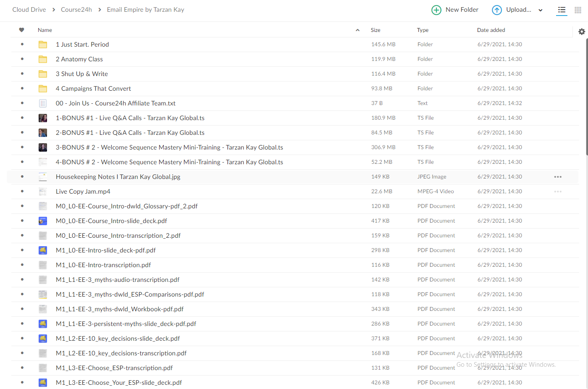588x389 pixels.
Task: Open more options for Live Copy Jam.mp4
Action: [x=558, y=192]
